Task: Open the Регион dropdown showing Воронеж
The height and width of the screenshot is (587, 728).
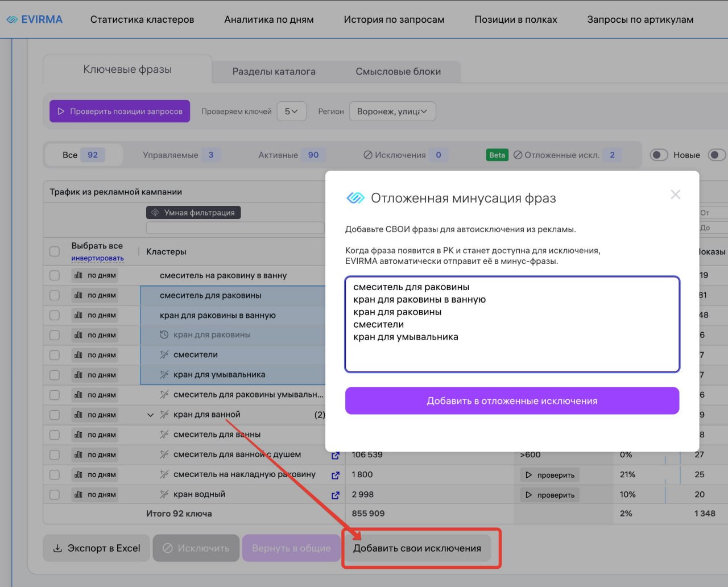Action: click(392, 111)
